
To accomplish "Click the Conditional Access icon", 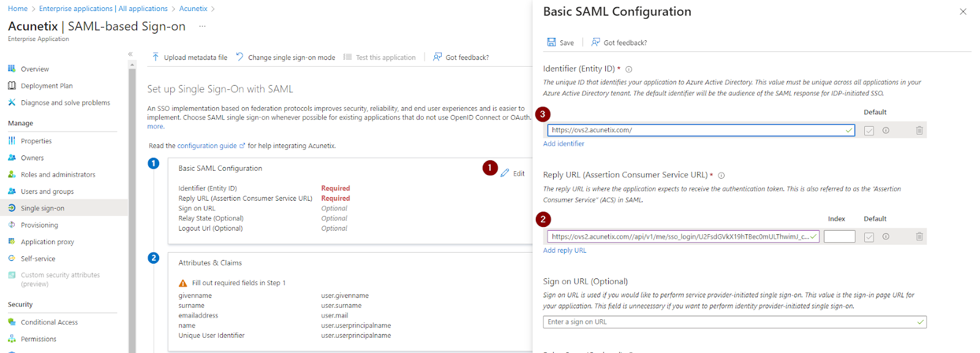I will (12, 322).
